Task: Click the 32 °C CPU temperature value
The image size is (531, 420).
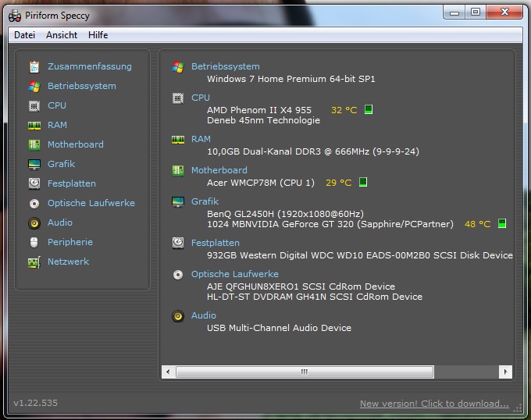Action: tap(344, 110)
